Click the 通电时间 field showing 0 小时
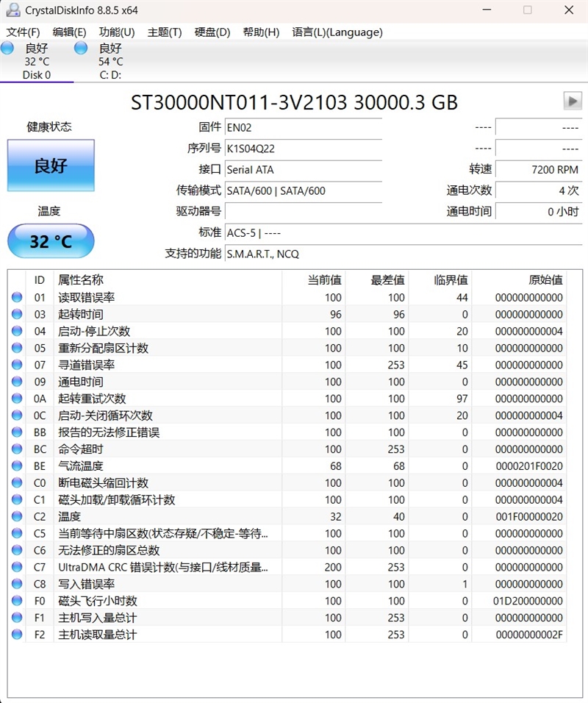588x703 pixels. (x=539, y=212)
